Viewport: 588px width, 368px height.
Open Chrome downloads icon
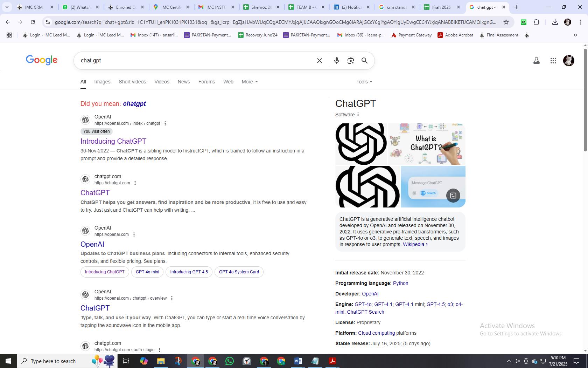pos(555,22)
